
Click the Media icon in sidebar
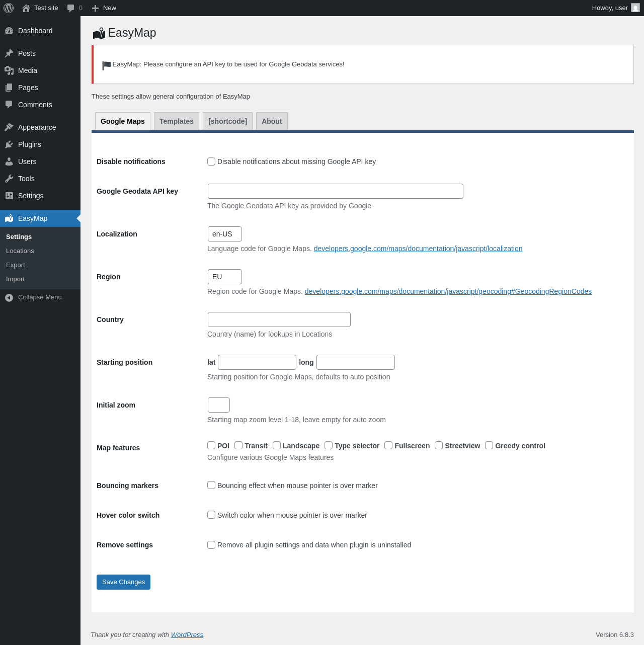coord(9,70)
